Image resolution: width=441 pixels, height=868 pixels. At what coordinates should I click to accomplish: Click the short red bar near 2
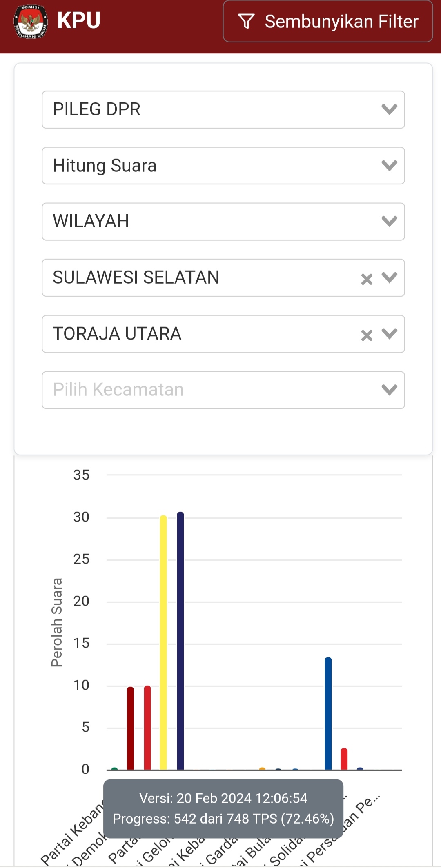344,759
